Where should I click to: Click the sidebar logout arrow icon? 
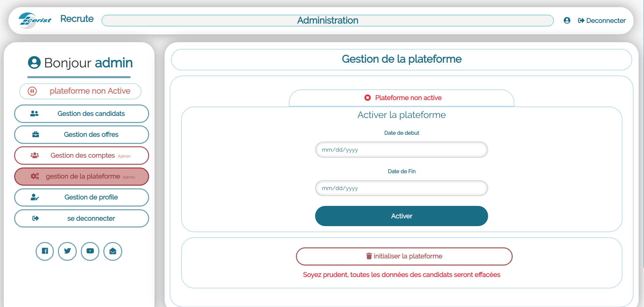click(x=36, y=218)
